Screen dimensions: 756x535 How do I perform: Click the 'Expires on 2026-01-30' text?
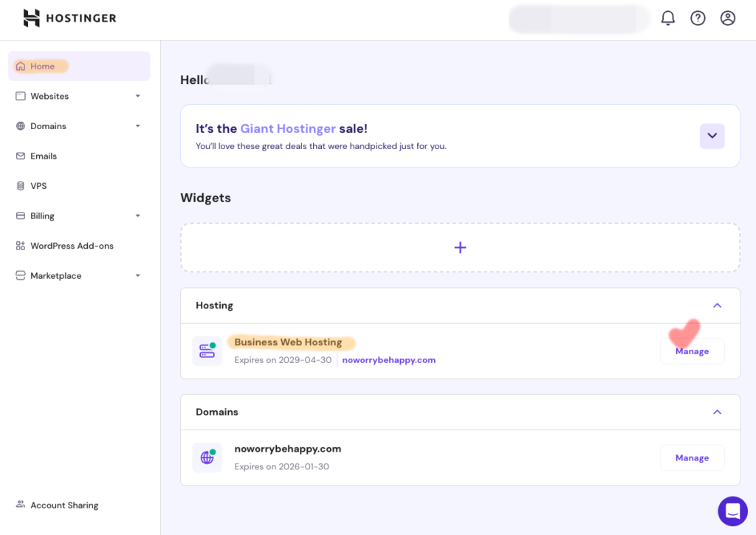[281, 466]
